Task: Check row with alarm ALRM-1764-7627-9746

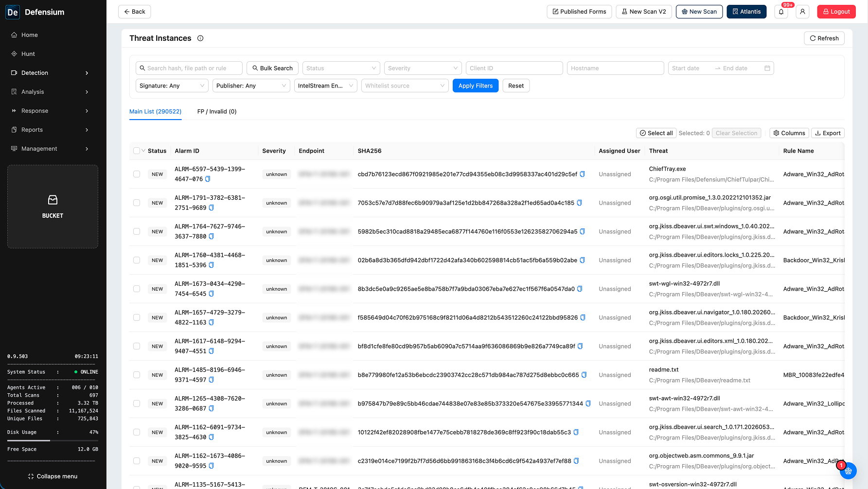Action: pyautogui.click(x=137, y=231)
